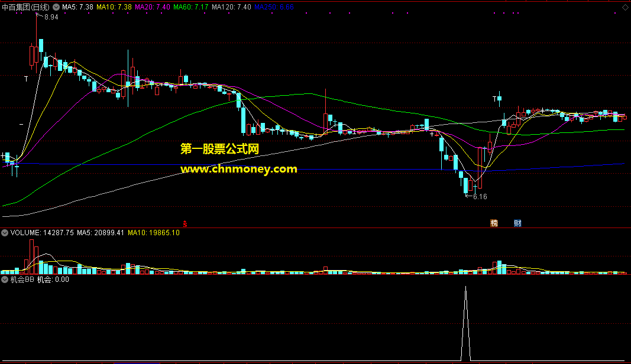Click the MA250: 6.66 label
Viewport: 631px width, 364px height.
[x=274, y=7]
